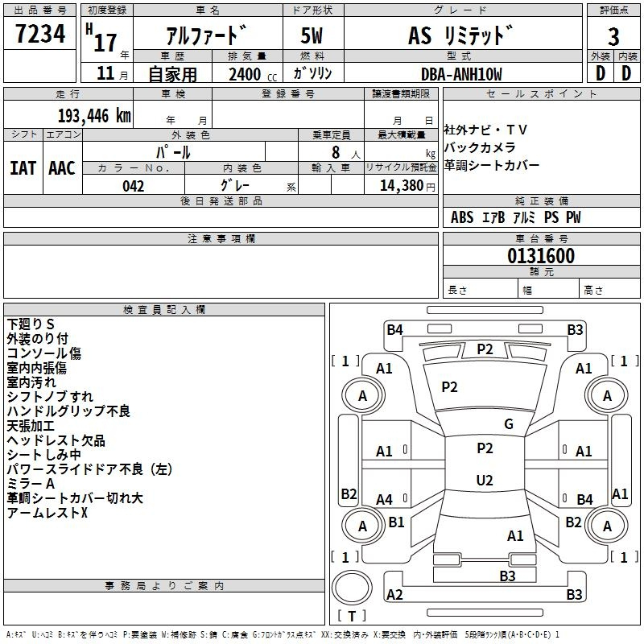
Task: Click the D rating under 外装
Action: pyautogui.click(x=601, y=73)
